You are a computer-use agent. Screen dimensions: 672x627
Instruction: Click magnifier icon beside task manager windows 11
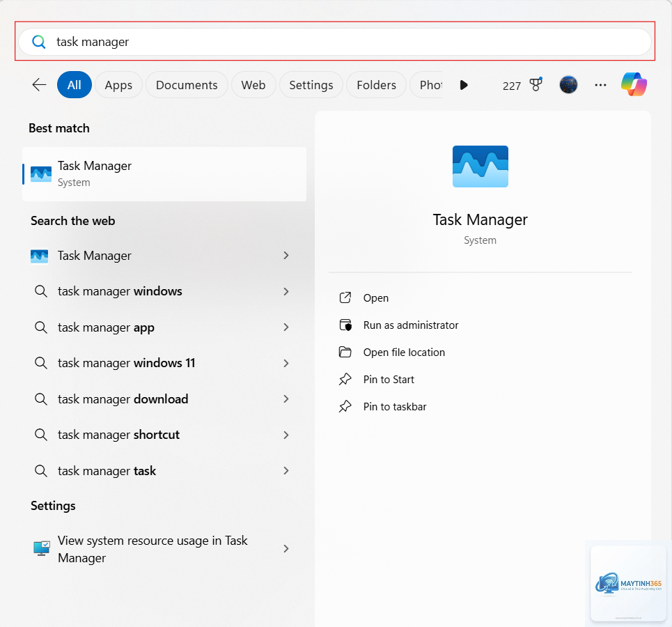[40, 363]
